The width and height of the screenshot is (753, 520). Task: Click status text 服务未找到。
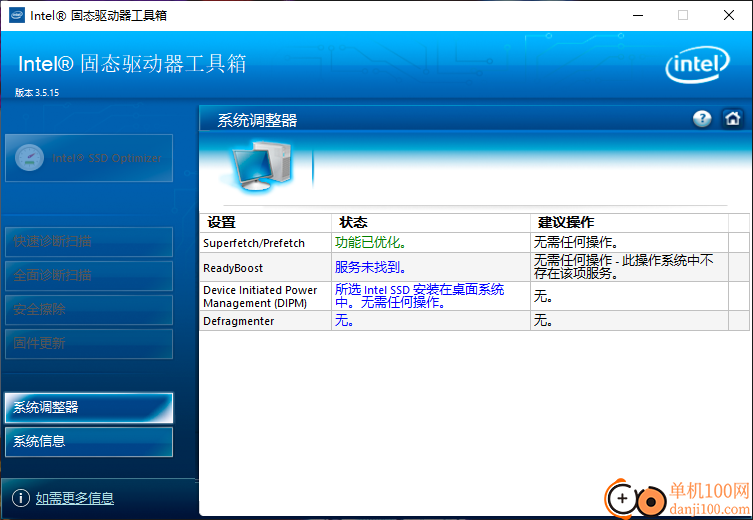[x=371, y=267]
